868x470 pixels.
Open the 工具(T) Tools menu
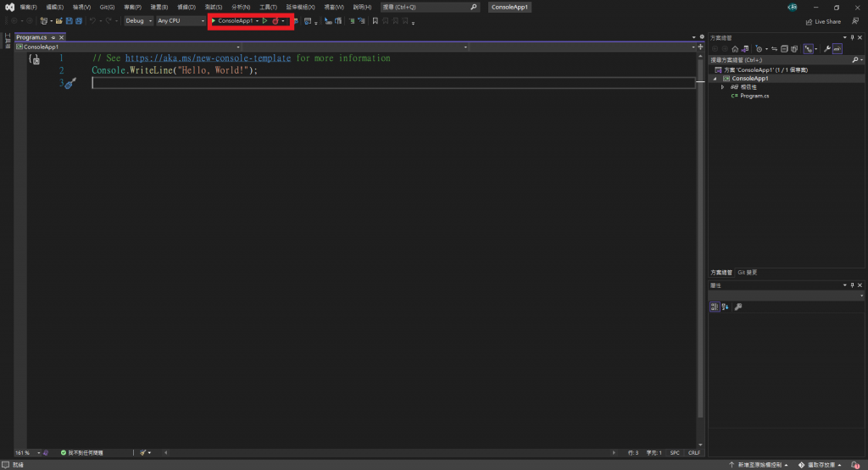point(268,7)
